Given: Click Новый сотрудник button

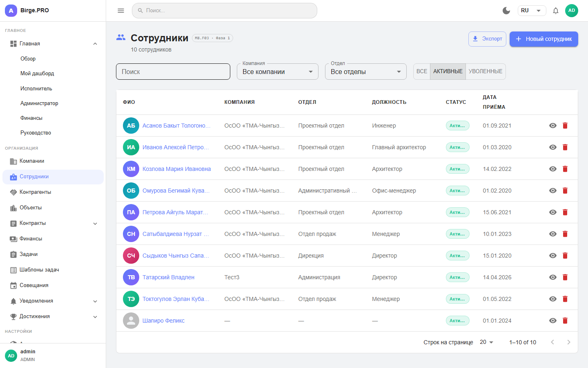Looking at the screenshot, I should [x=543, y=39].
